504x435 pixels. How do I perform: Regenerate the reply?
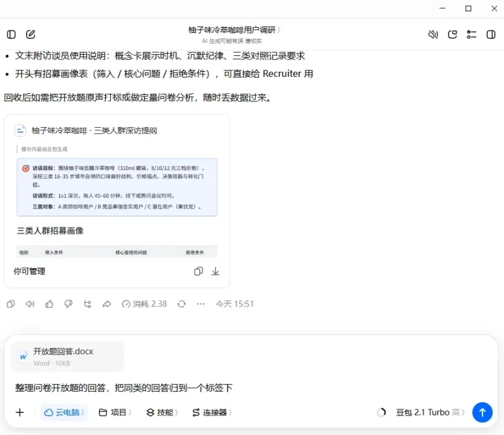(181, 304)
